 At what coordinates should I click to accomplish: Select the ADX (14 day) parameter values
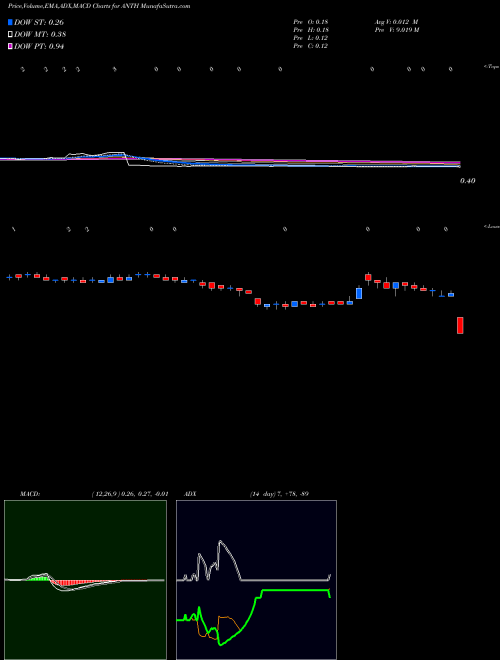279,494
